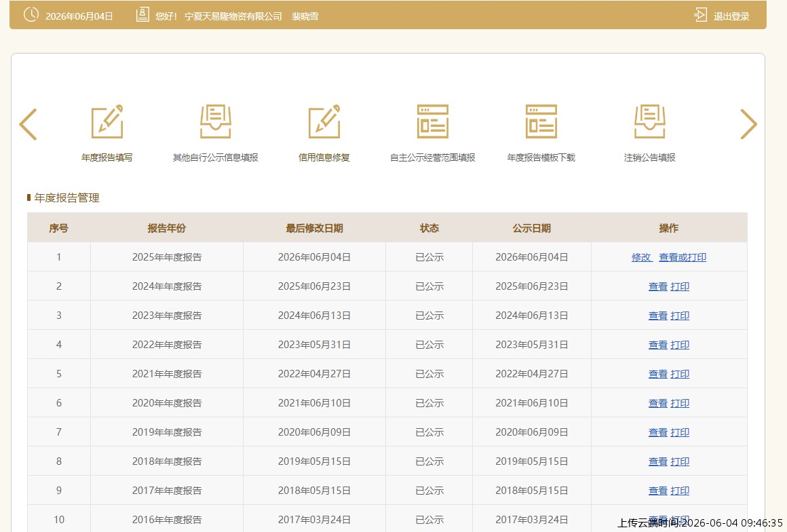
Task: View the 2017年年度报告
Action: [x=658, y=491]
